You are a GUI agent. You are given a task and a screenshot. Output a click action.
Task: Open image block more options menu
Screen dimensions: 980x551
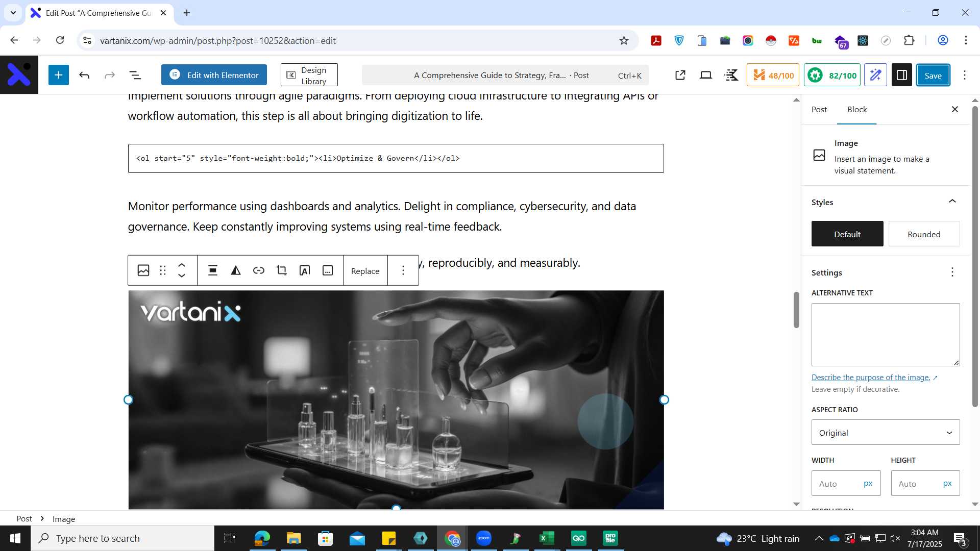click(x=403, y=270)
